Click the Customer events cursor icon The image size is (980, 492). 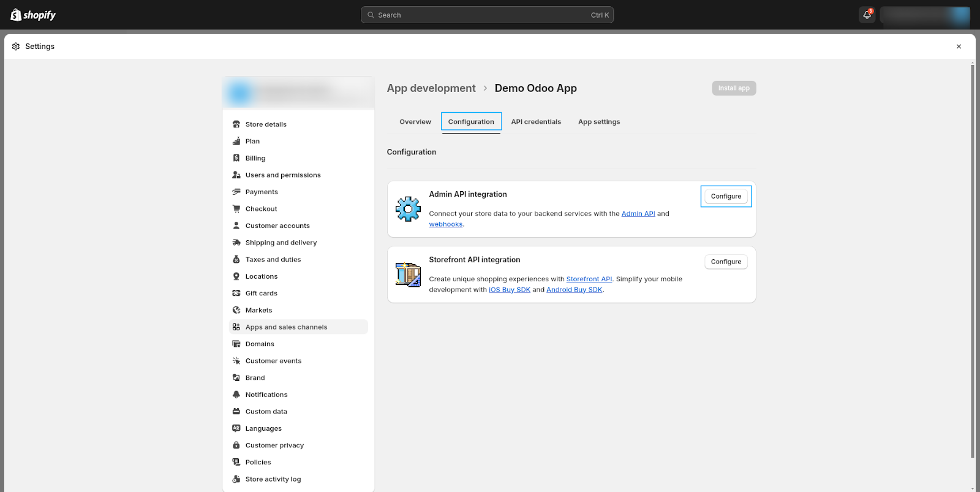point(236,361)
